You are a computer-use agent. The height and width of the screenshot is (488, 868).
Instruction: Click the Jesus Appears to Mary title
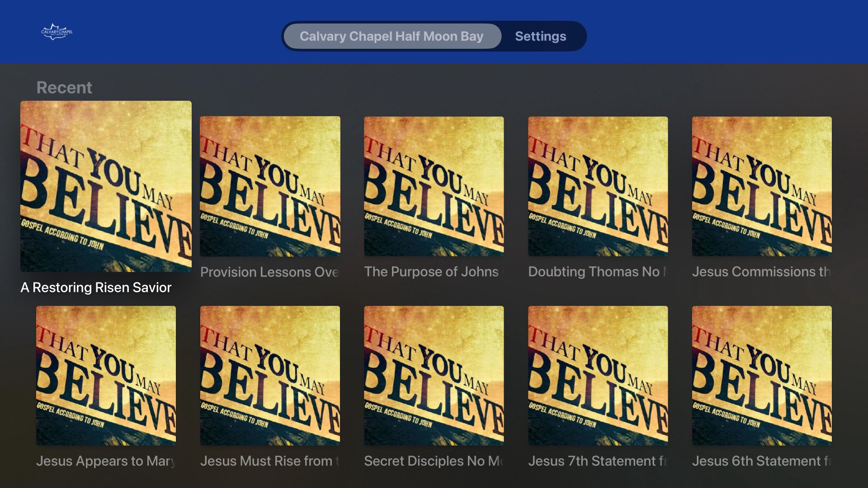tap(106, 461)
